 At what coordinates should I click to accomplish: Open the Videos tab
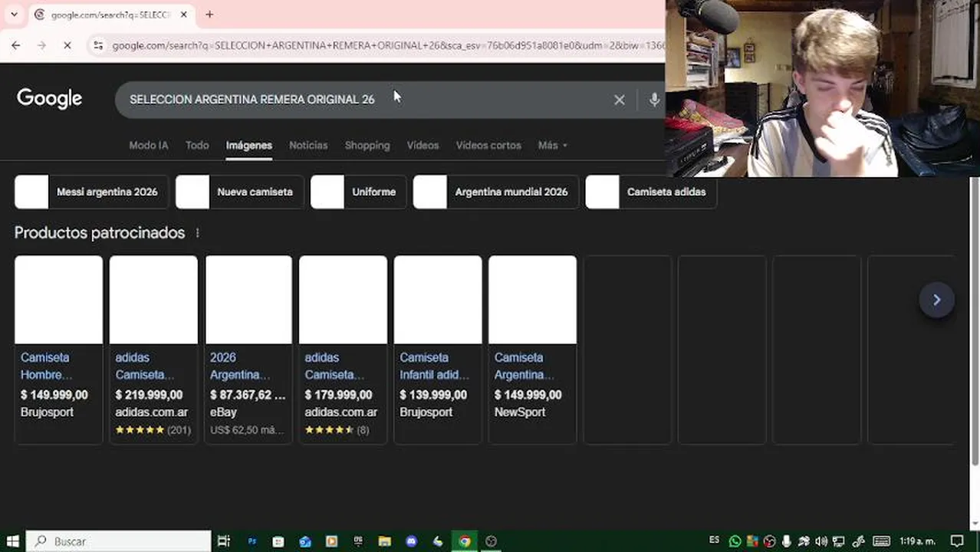pyautogui.click(x=423, y=145)
